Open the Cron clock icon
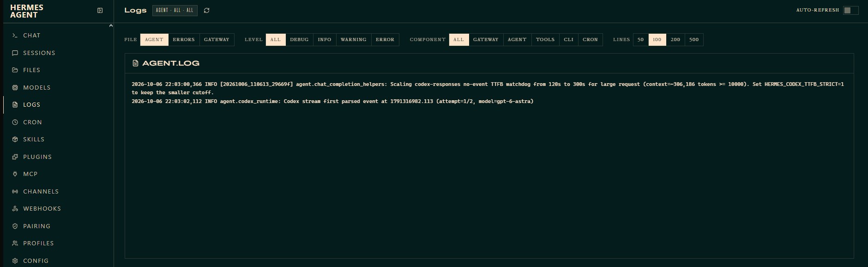The image size is (868, 267). tap(15, 122)
